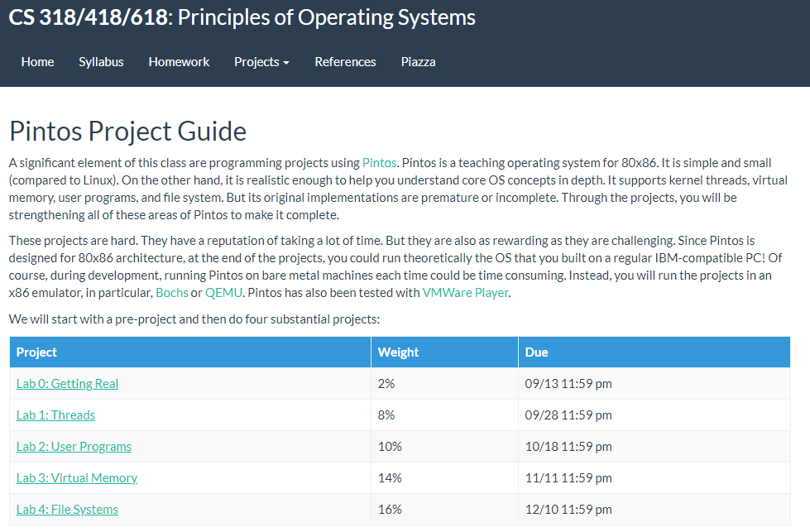Open the Piazza link in navbar
The image size is (810, 532).
click(418, 62)
